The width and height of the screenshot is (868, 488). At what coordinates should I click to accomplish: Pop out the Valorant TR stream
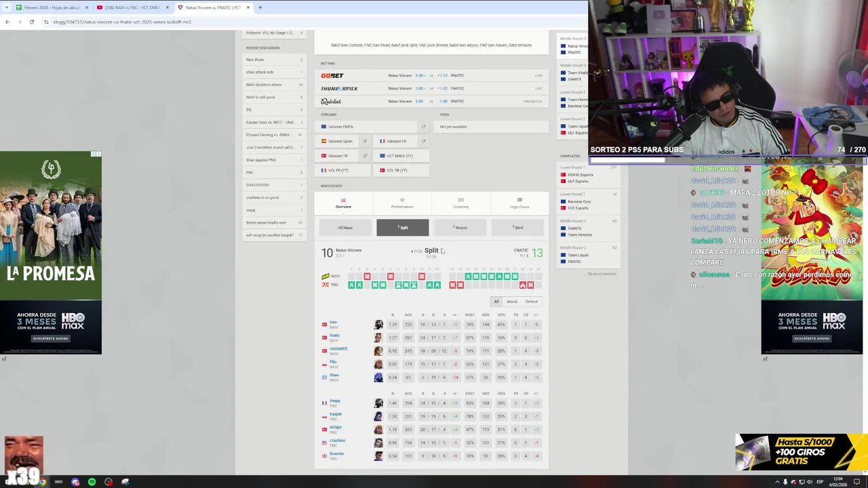[x=365, y=156]
